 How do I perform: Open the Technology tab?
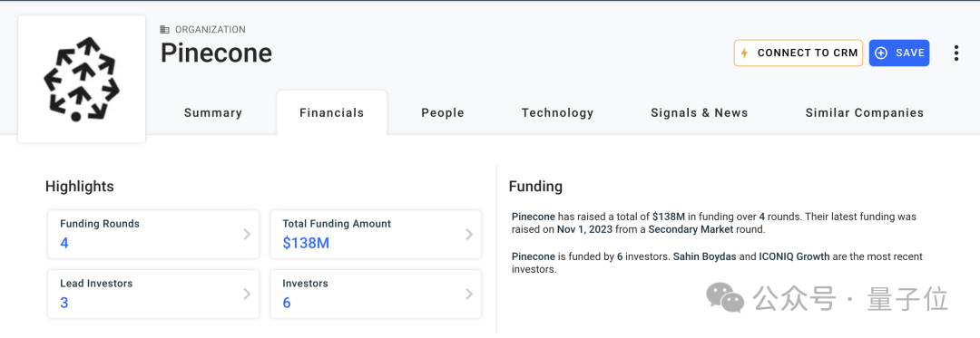click(557, 113)
